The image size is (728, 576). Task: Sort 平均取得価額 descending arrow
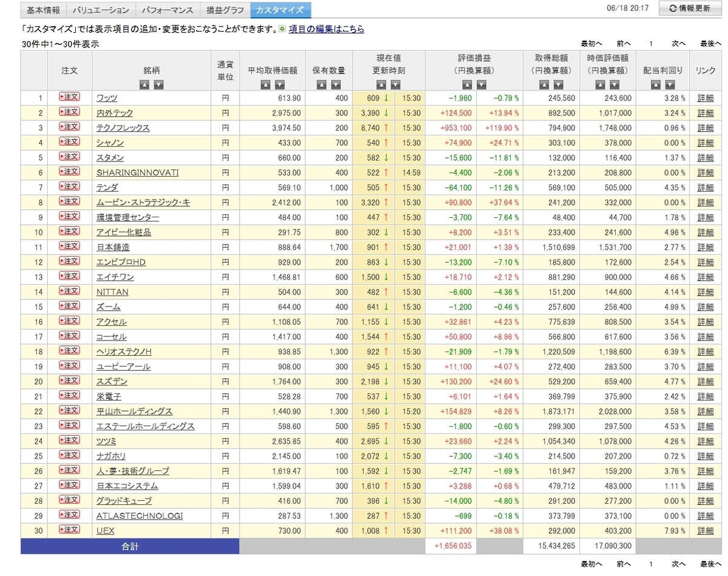[280, 85]
